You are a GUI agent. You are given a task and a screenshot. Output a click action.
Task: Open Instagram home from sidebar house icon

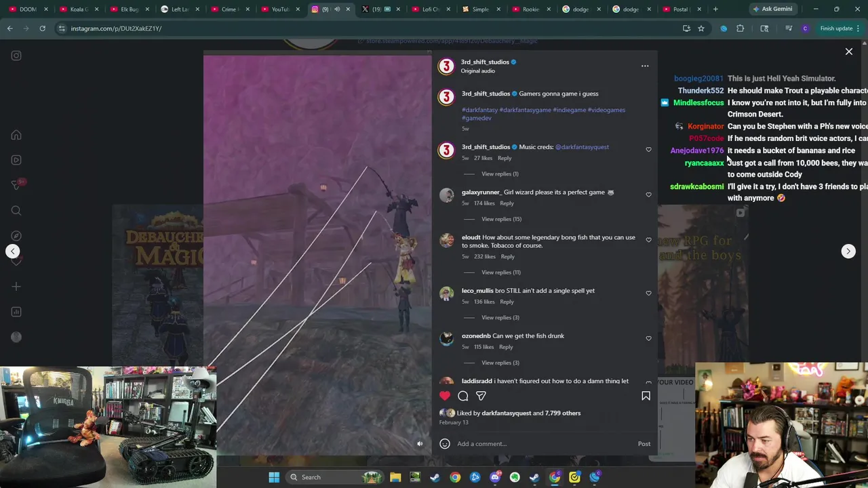[x=16, y=135]
